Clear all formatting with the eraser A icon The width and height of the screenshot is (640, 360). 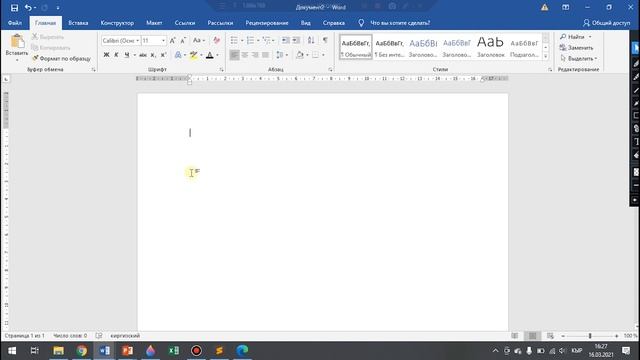pos(216,40)
